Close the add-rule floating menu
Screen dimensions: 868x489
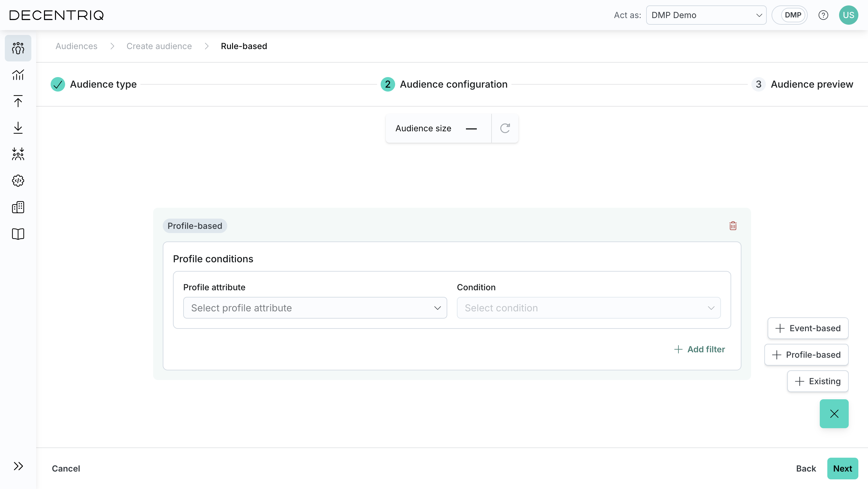pos(834,414)
